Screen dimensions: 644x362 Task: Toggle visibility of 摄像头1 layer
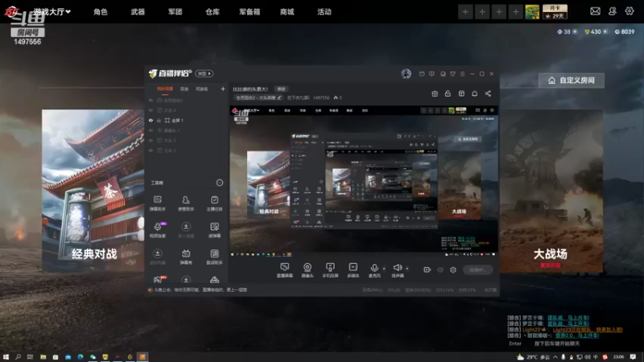pyautogui.click(x=151, y=130)
